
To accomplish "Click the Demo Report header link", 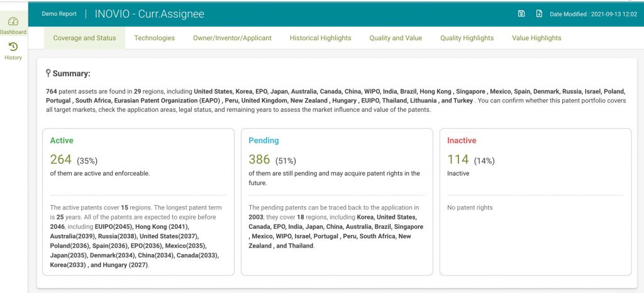I will pos(59,14).
